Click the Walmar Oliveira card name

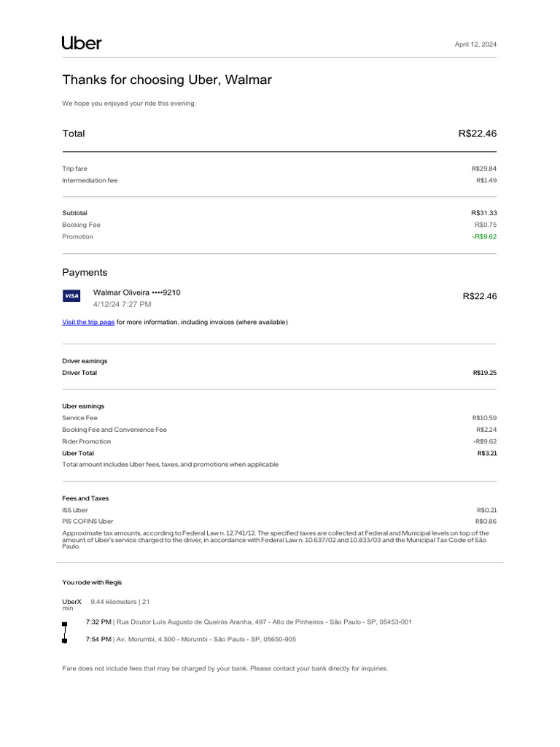pos(136,293)
